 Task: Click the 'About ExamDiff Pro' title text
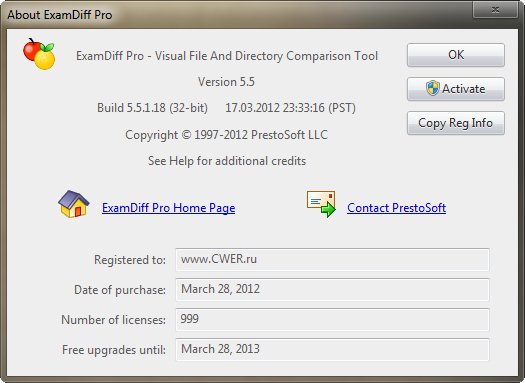click(x=60, y=15)
